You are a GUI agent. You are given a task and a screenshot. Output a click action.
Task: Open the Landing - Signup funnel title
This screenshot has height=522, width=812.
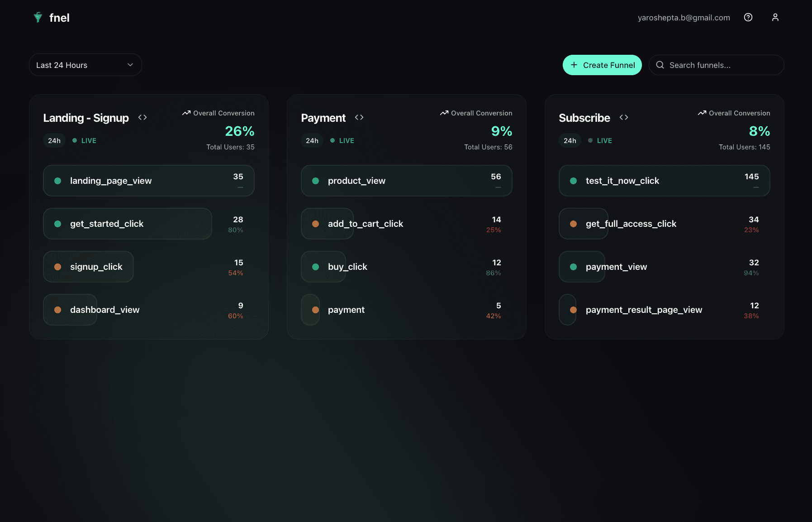click(86, 118)
